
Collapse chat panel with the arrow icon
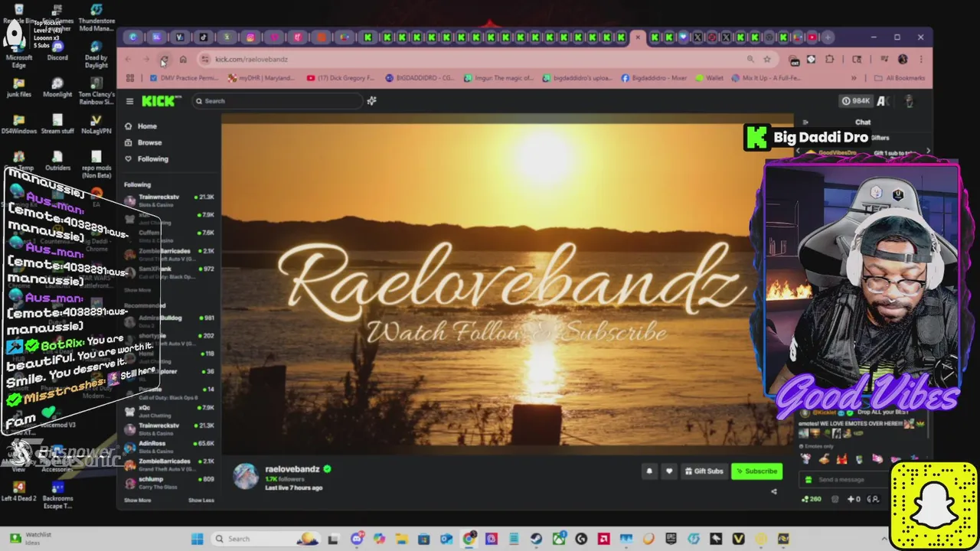coord(805,122)
